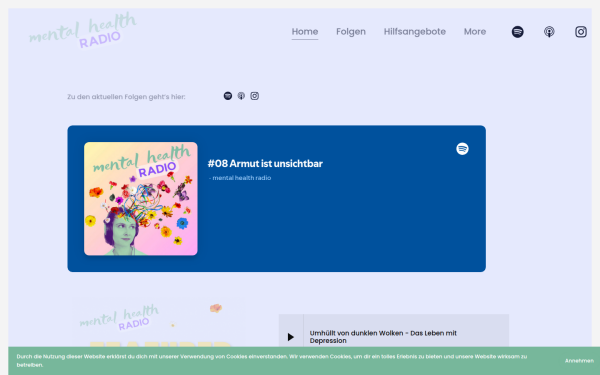This screenshot has height=375, width=600.
Task: Open Spotify logo in the episode player card
Action: [462, 149]
